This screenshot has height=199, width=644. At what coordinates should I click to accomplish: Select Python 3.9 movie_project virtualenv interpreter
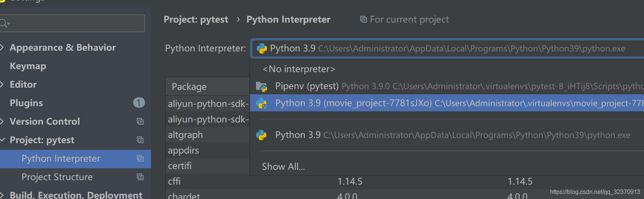(447, 103)
